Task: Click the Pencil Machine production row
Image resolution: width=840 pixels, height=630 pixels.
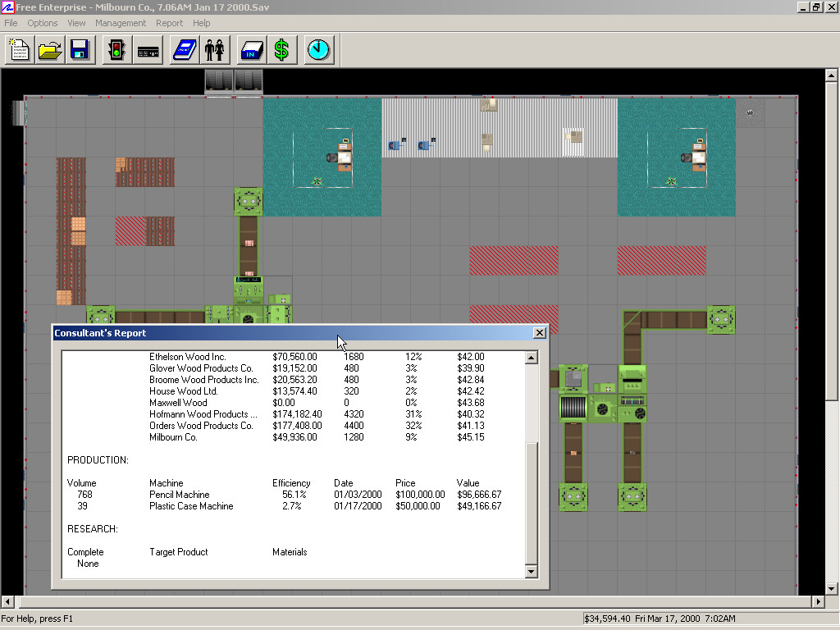Action: [179, 495]
